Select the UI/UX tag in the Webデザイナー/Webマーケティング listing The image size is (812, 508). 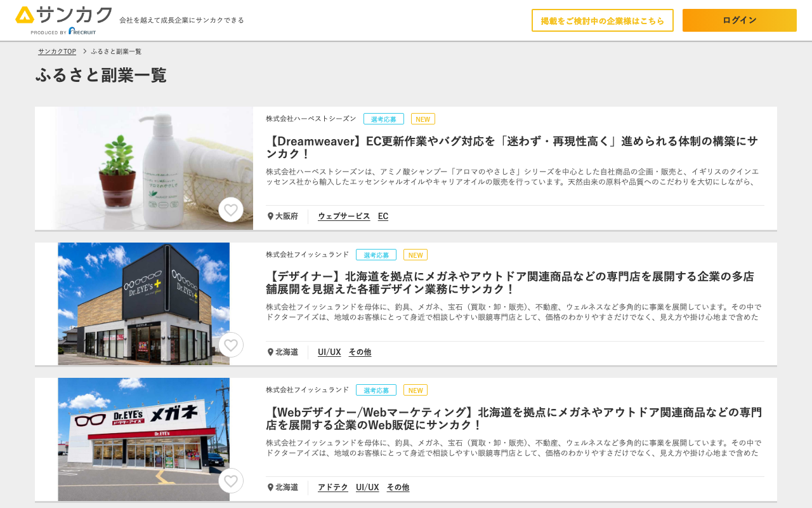(x=367, y=488)
